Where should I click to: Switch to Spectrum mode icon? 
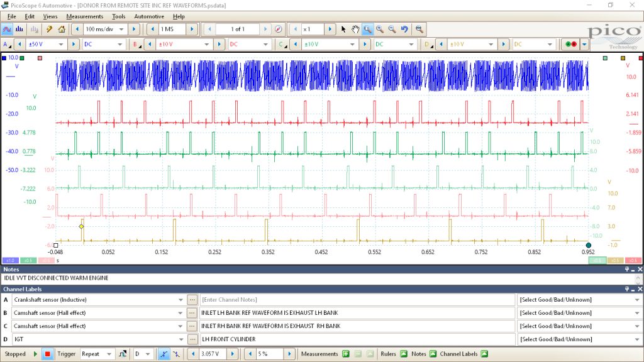[x=19, y=29]
